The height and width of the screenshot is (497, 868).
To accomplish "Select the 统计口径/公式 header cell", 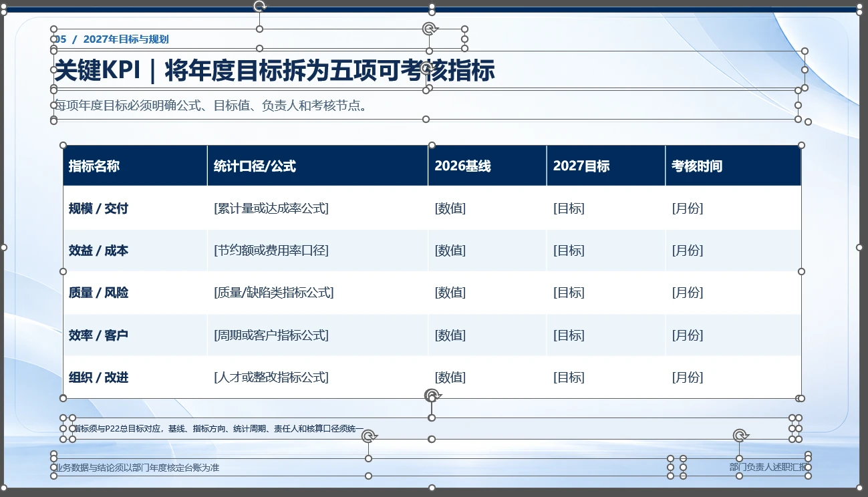I will click(317, 166).
